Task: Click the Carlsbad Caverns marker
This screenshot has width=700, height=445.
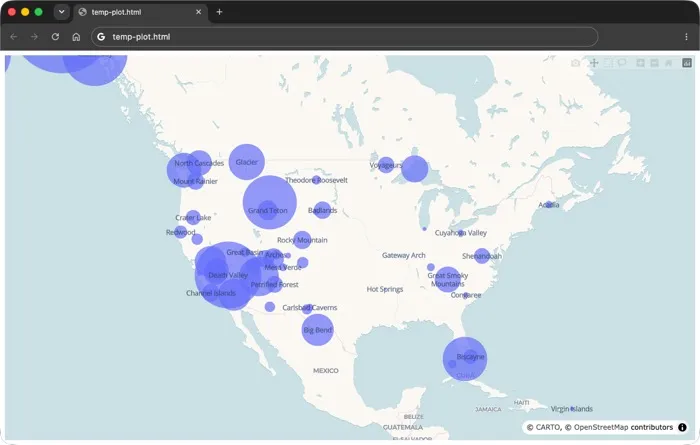Action: (307, 308)
